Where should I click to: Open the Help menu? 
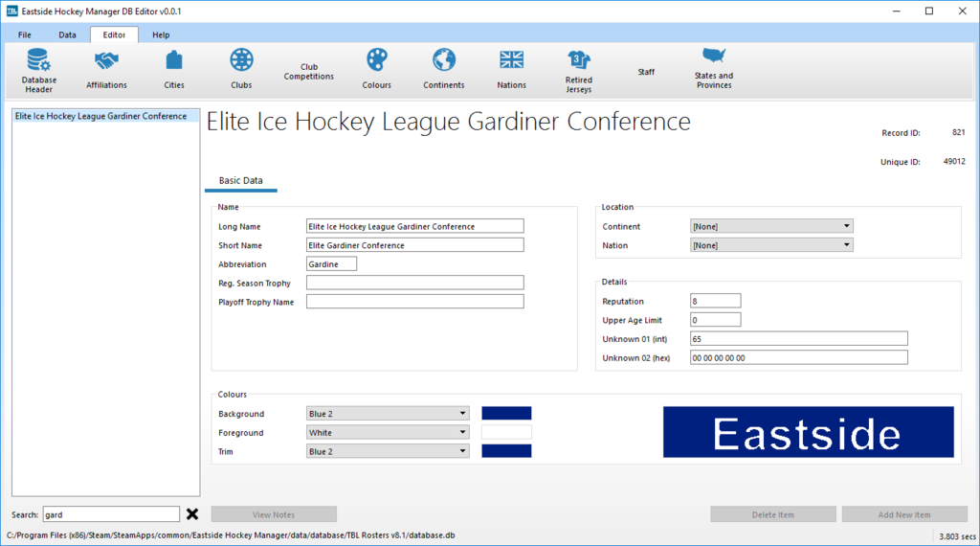click(161, 35)
